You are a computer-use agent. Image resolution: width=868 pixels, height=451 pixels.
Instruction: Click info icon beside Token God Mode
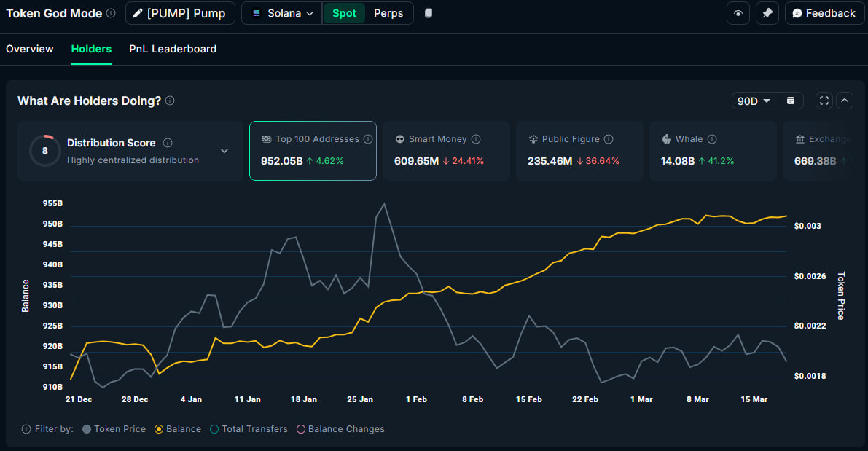click(x=111, y=13)
